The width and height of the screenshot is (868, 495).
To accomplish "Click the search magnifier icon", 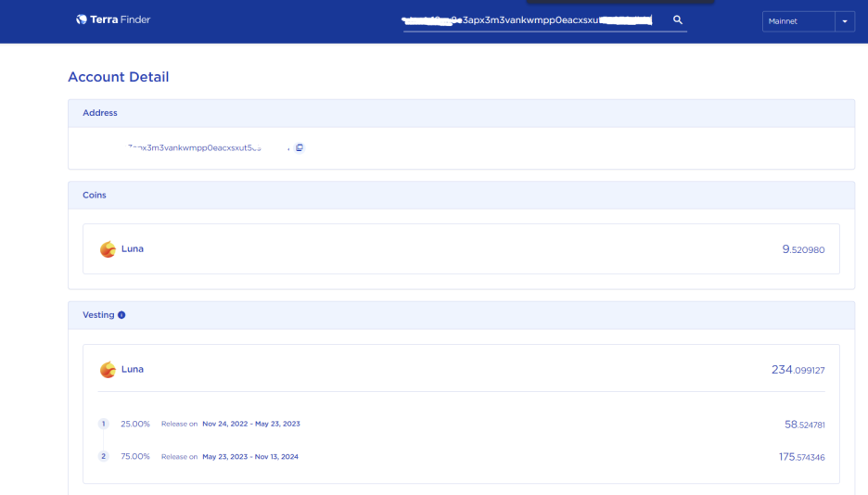I will coord(678,19).
